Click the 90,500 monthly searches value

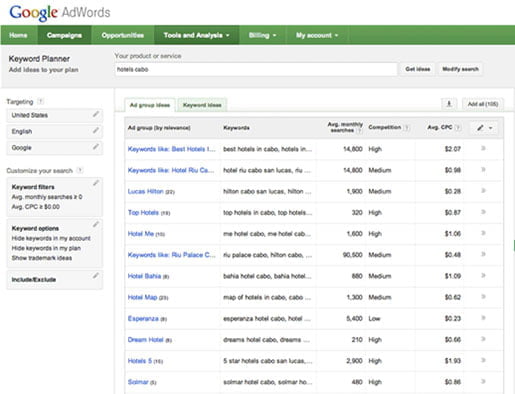click(353, 255)
